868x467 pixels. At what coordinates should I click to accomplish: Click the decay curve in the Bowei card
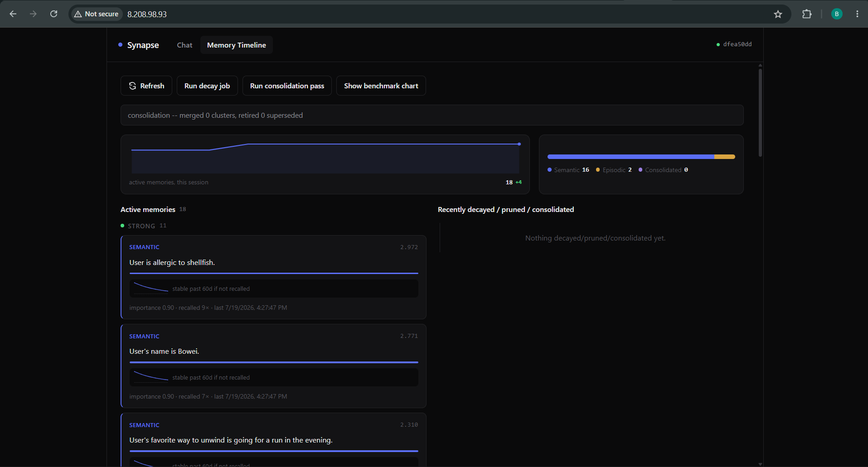click(151, 376)
